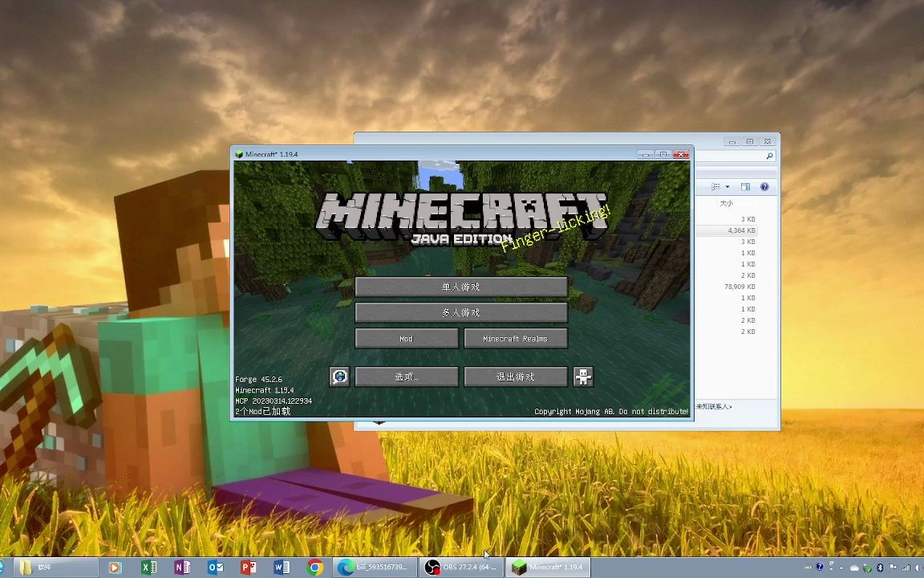Click the search box in Explorer window
This screenshot has height=578, width=924.
[x=735, y=156]
